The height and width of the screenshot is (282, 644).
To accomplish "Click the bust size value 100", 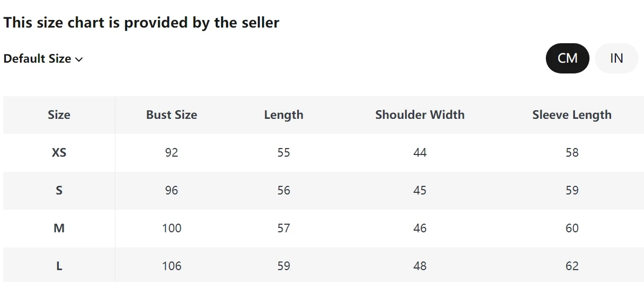I will pyautogui.click(x=172, y=228).
